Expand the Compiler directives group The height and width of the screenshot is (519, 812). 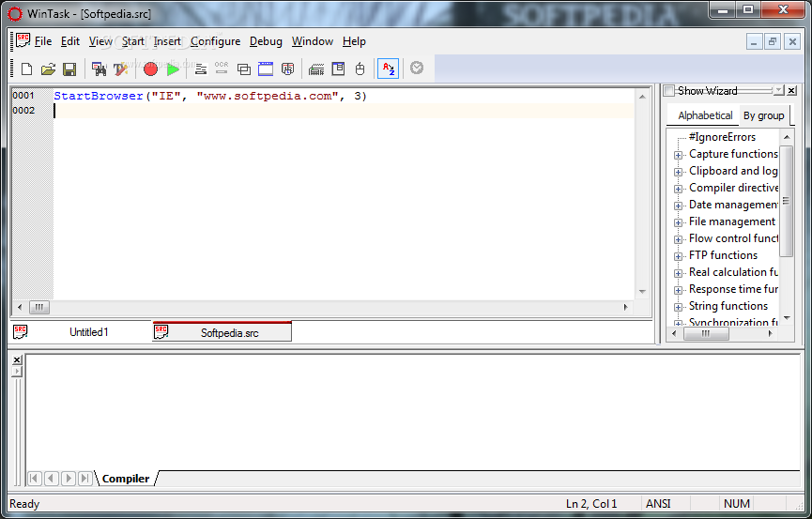678,189
